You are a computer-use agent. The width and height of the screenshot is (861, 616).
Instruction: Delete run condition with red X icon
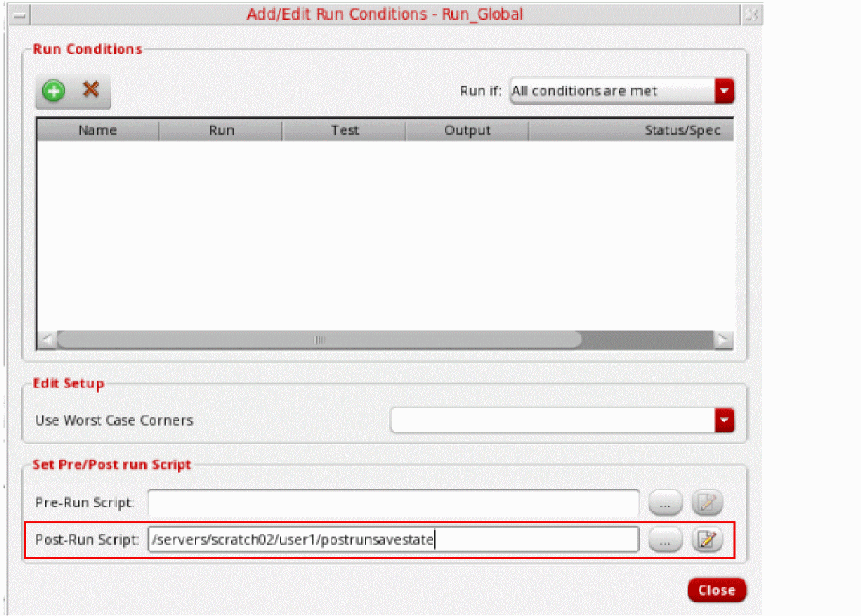(91, 89)
